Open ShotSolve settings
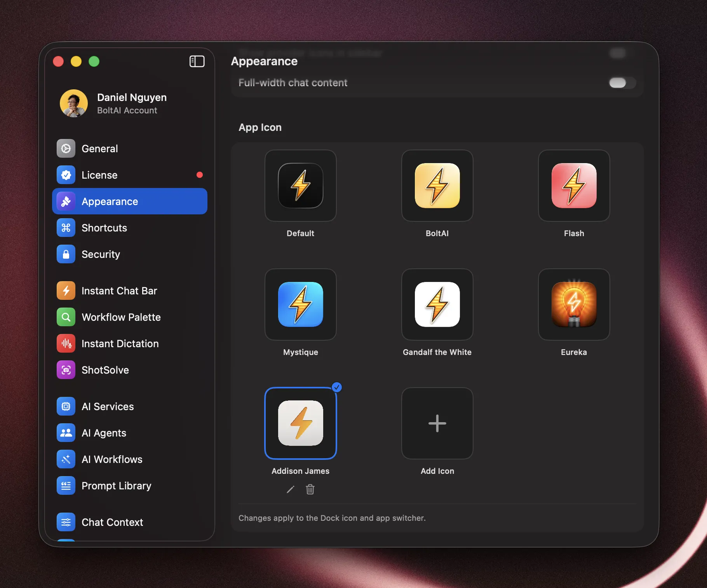Viewport: 707px width, 588px height. pos(105,370)
